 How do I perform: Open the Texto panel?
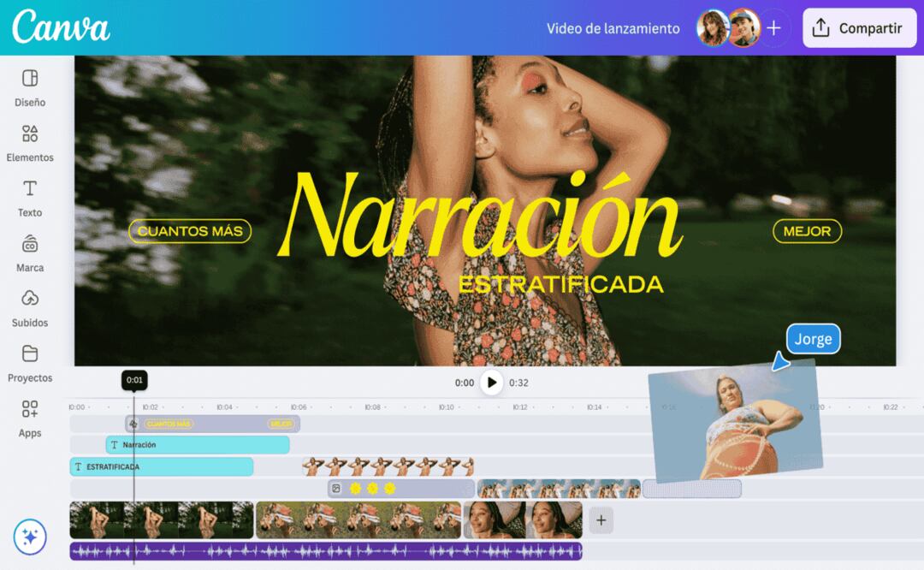pyautogui.click(x=30, y=197)
